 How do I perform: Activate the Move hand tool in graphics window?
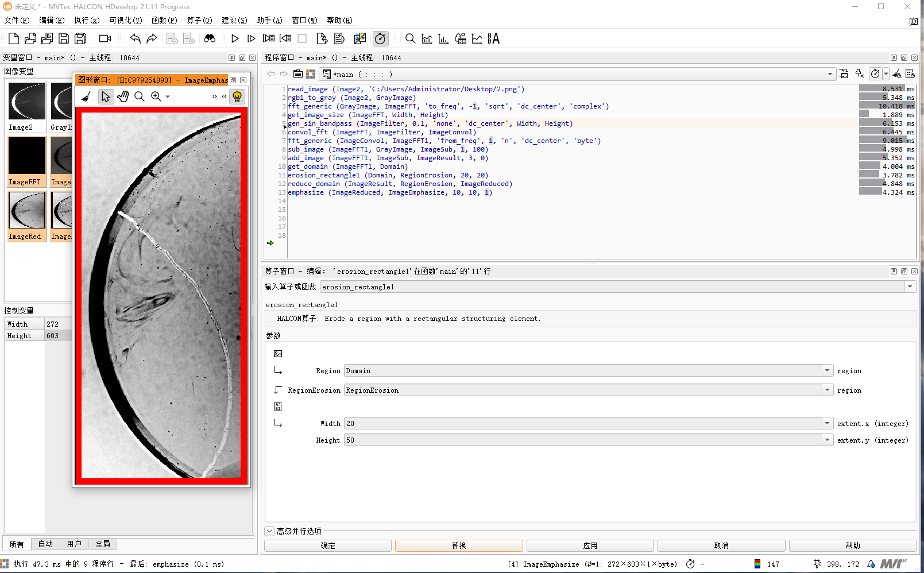coord(123,96)
